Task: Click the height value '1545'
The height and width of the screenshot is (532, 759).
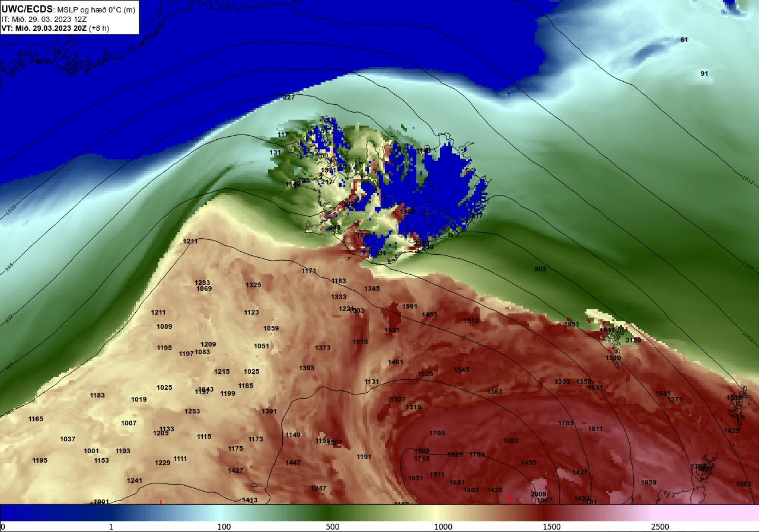Action: (x=461, y=370)
